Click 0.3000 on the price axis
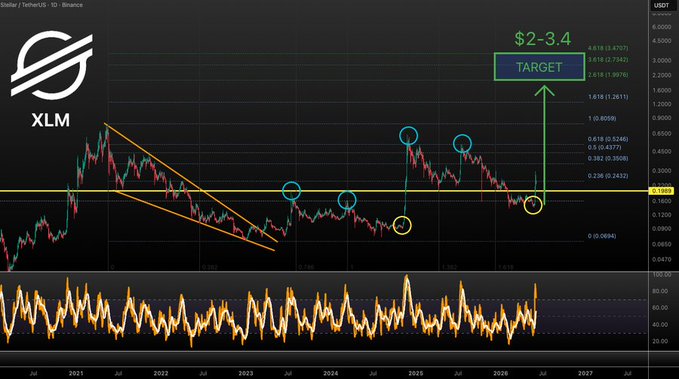The width and height of the screenshot is (679, 379). pyautogui.click(x=661, y=171)
